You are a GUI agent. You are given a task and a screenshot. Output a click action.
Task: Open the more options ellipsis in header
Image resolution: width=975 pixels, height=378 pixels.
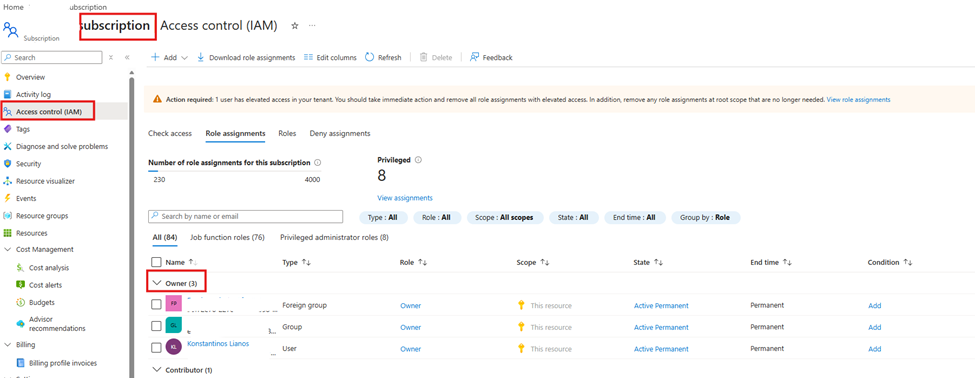pyautogui.click(x=312, y=25)
